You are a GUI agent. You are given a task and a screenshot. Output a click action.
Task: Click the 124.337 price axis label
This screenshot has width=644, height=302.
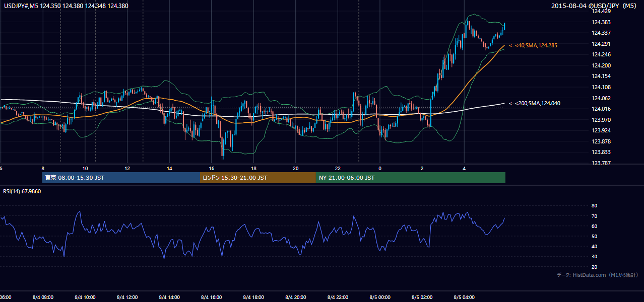click(601, 33)
